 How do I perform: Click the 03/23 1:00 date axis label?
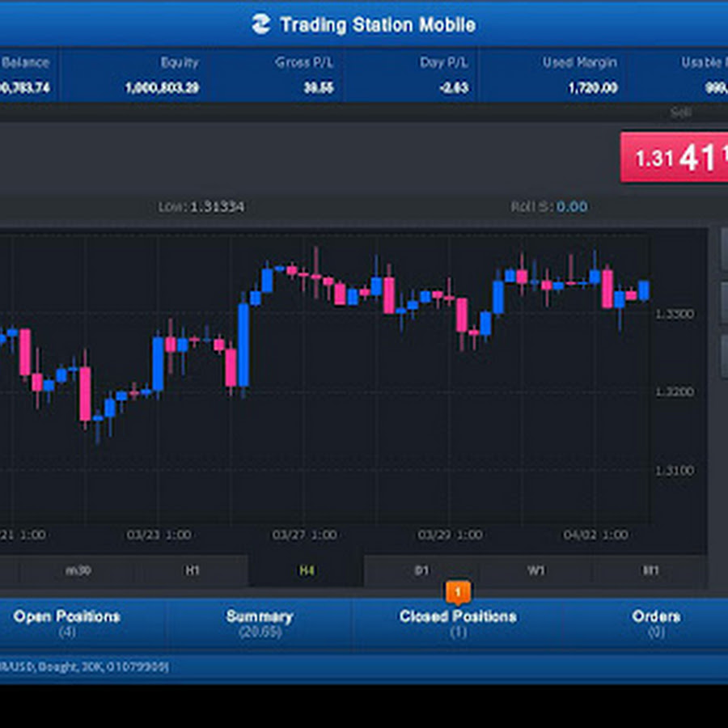(159, 535)
